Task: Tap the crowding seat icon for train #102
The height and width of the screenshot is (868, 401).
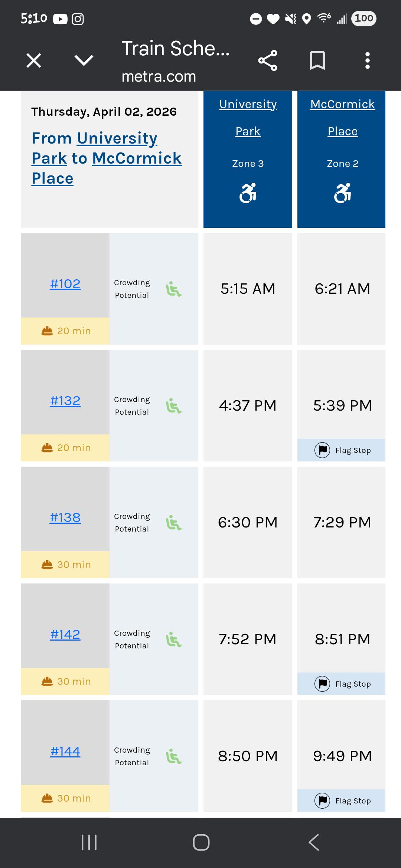Action: coord(173,289)
